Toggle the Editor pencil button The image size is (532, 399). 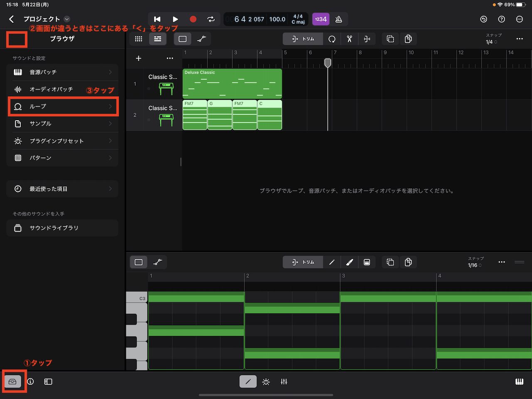(248, 382)
